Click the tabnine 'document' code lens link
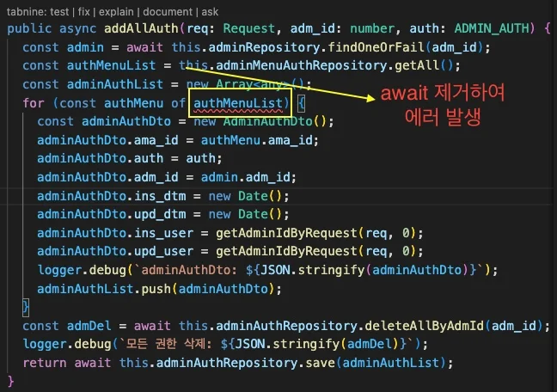557x392 pixels. (168, 12)
